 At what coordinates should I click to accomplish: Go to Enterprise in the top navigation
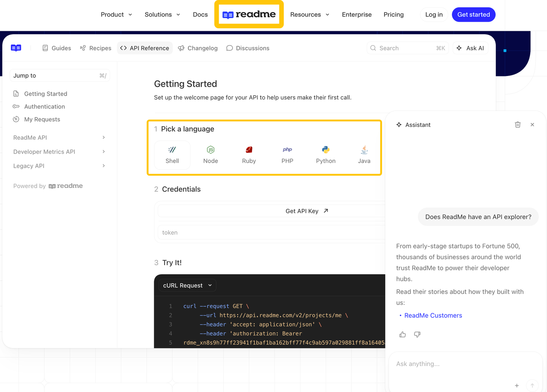tap(357, 15)
